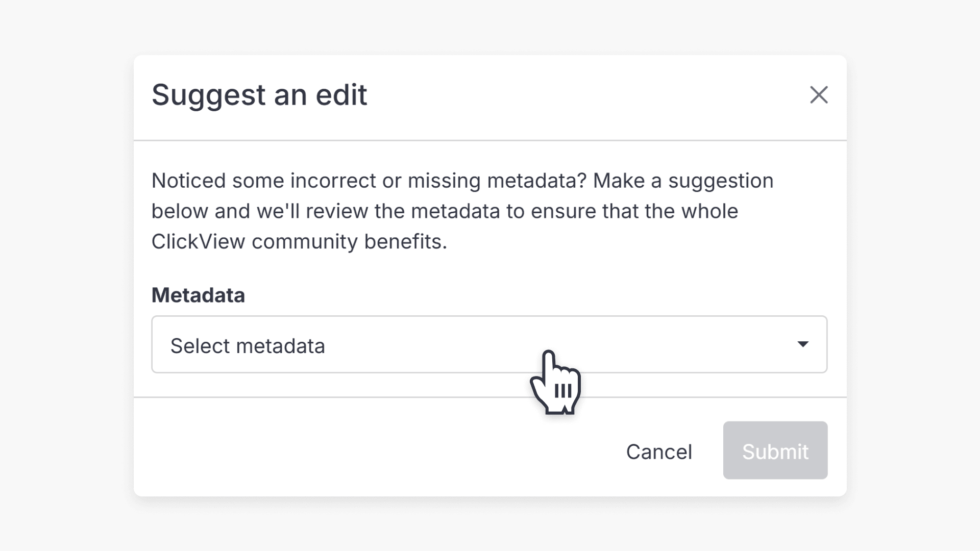
Task: Dismiss the Suggest an edit dialog
Action: tap(819, 95)
